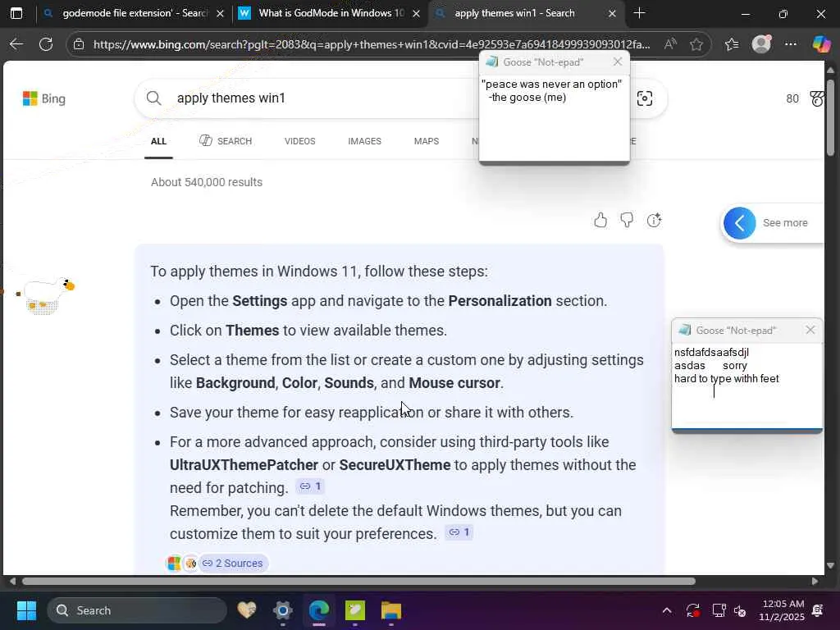Click scrollbar down arrow
840x630 pixels.
(830, 565)
